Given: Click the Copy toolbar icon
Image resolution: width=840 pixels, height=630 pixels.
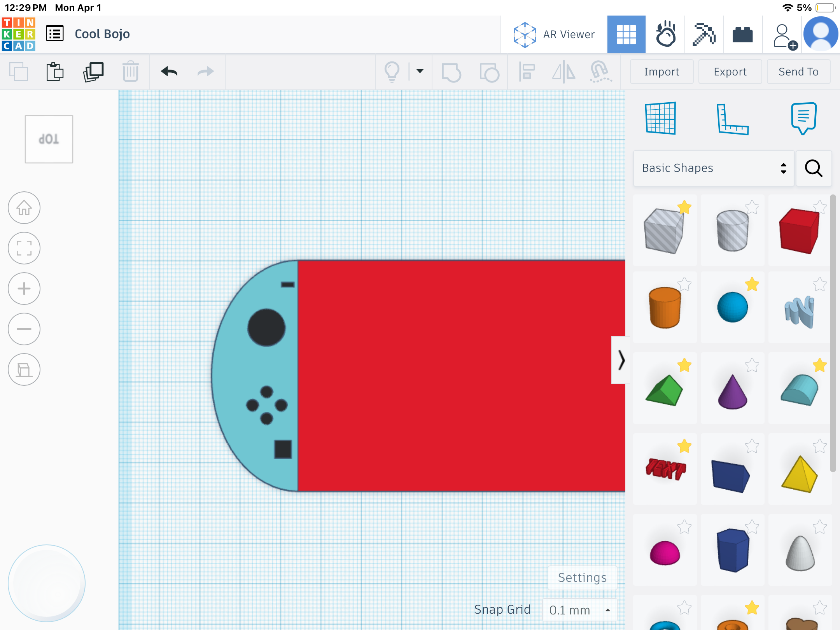Looking at the screenshot, I should [19, 72].
